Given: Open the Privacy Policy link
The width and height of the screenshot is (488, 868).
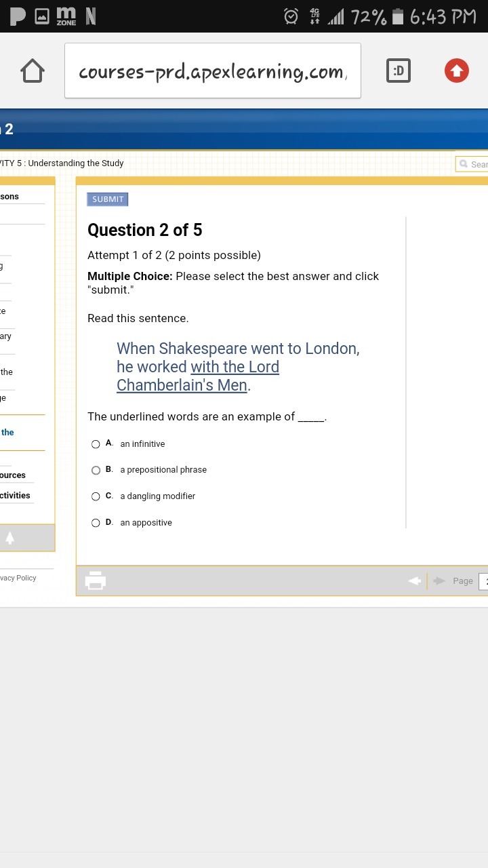Looking at the screenshot, I should point(18,578).
